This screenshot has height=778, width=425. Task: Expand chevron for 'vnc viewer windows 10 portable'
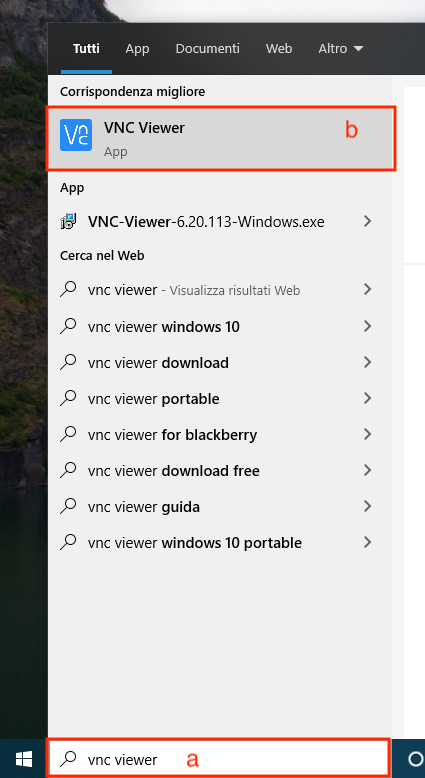tap(367, 542)
